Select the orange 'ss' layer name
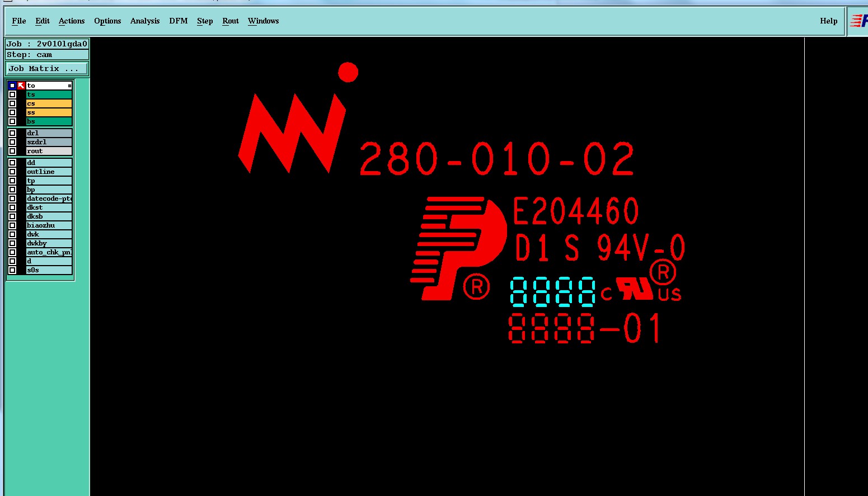This screenshot has height=496, width=868. [49, 112]
